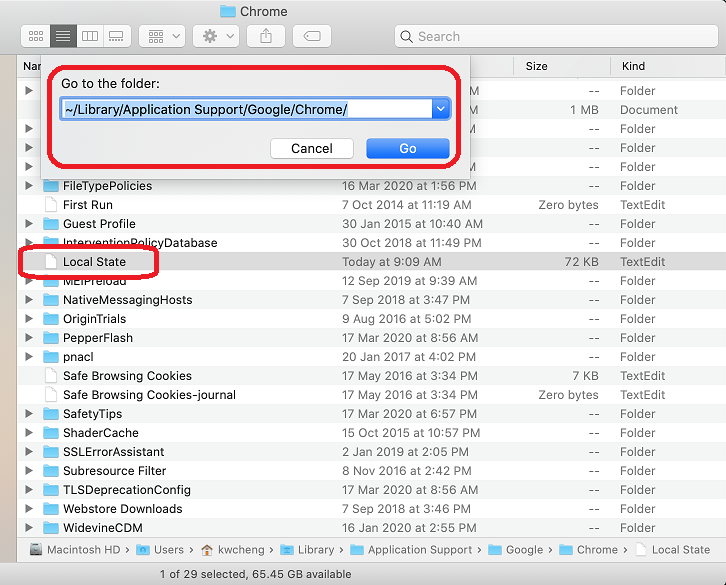726x585 pixels.
Task: Click Local State in path bar
Action: [673, 550]
